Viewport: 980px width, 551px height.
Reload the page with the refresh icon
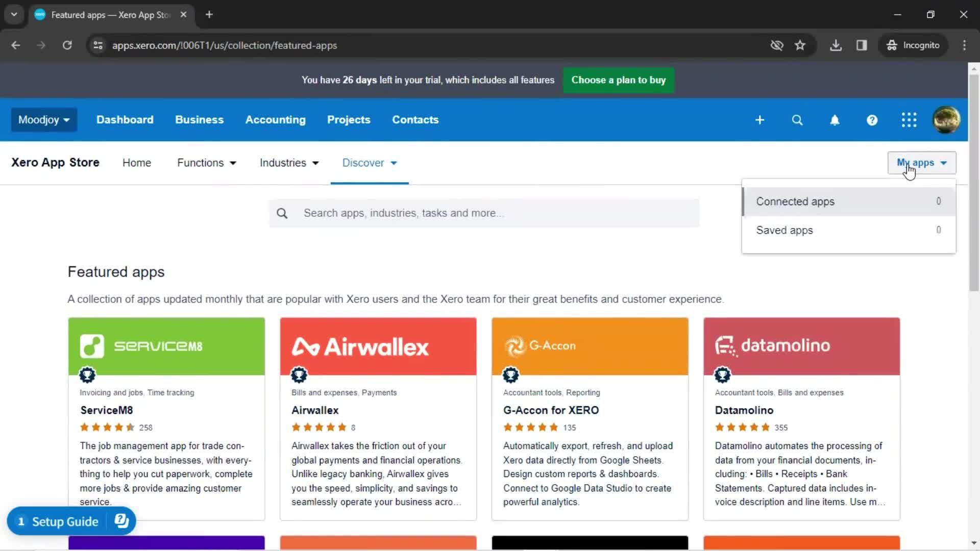(67, 45)
